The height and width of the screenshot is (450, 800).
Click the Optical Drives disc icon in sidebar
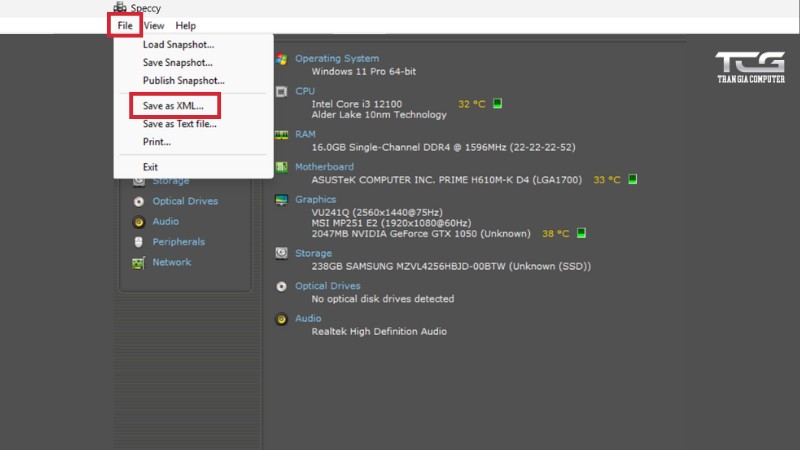[x=138, y=201]
